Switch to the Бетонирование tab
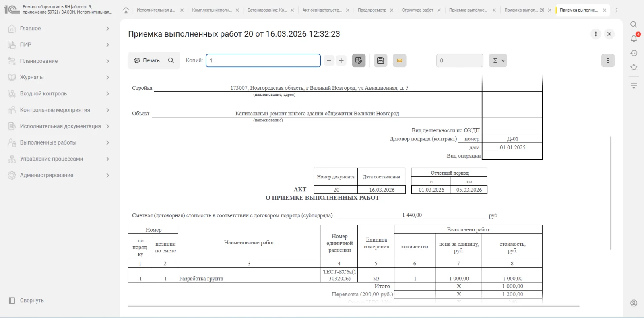The width and height of the screenshot is (644, 318). pyautogui.click(x=267, y=10)
